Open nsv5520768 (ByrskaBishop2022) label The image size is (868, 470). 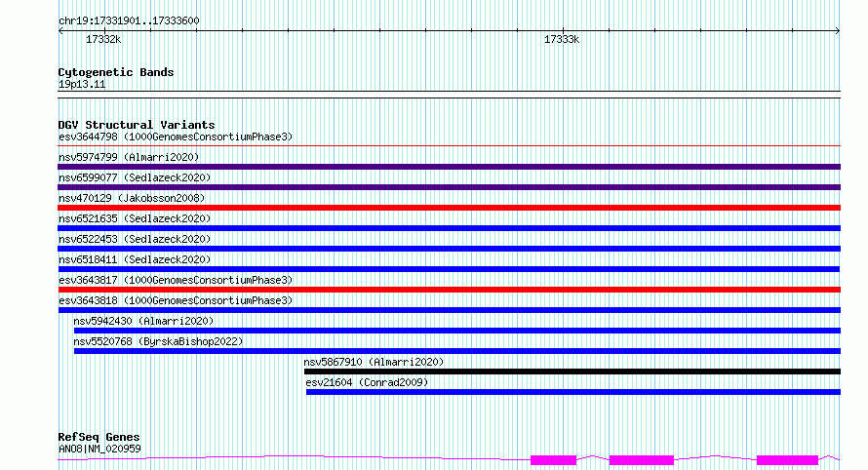click(158, 341)
